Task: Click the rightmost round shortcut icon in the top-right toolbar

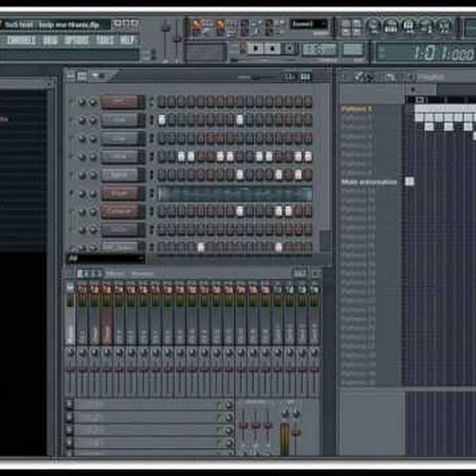Action: (x=444, y=25)
